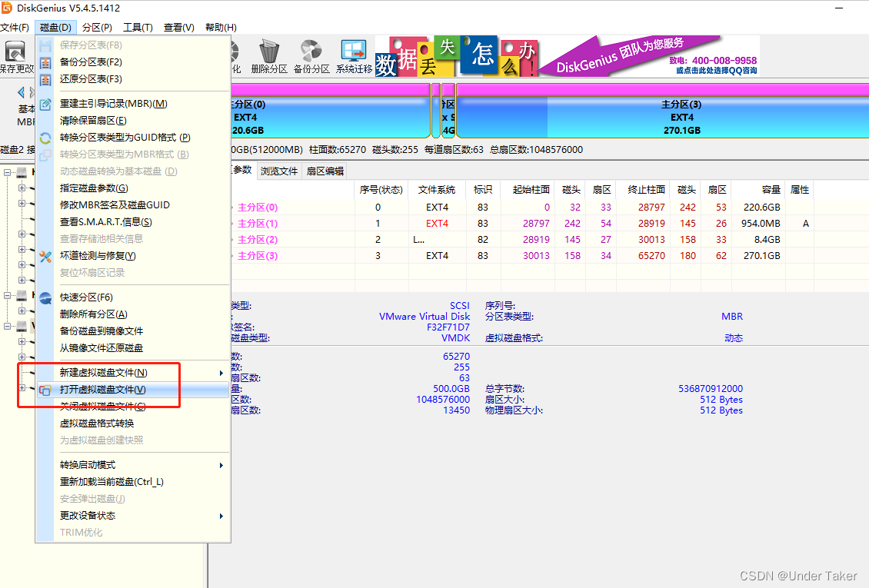869x588 pixels.
Task: Switch to the 浏览文件 tab
Action: pos(279,171)
